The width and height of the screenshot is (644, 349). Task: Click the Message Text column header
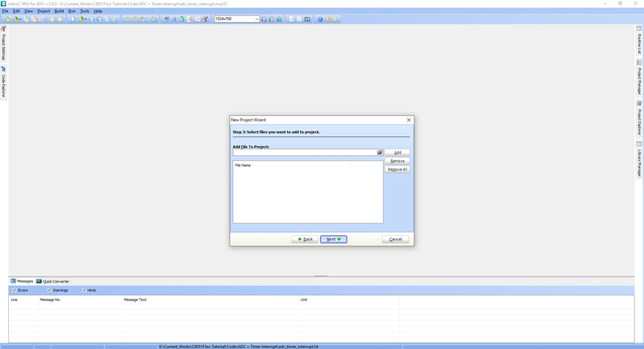(x=210, y=300)
